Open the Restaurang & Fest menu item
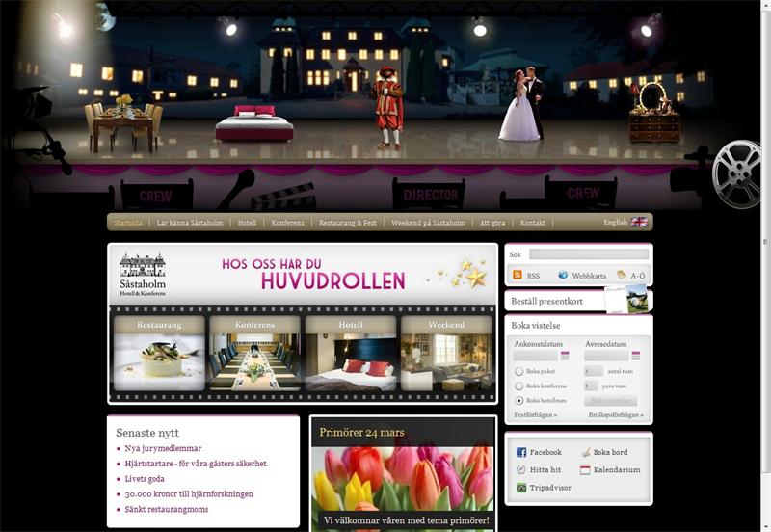The width and height of the screenshot is (771, 532). [x=347, y=223]
